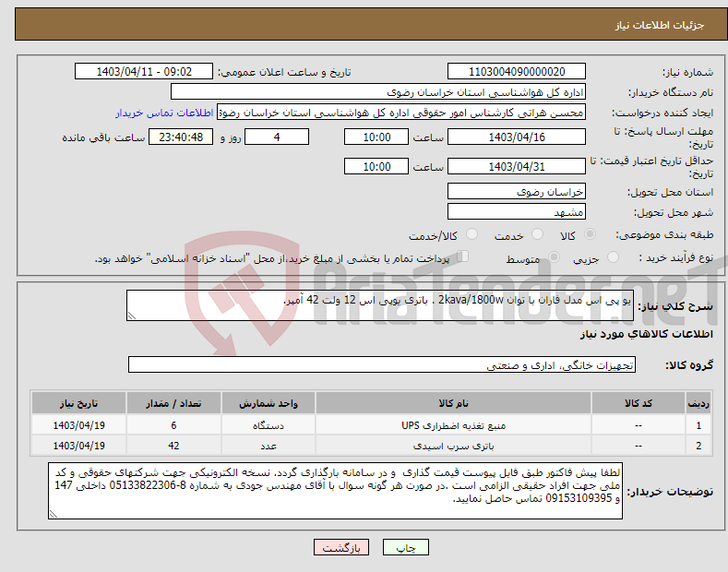728x572 pixels.
Task: Click the response deadline time field 10:00
Action: click(376, 137)
